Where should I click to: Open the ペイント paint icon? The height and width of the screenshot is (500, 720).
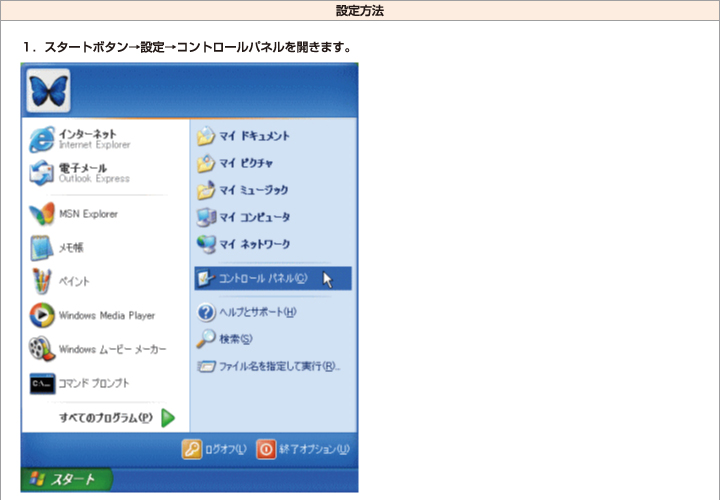click(42, 281)
